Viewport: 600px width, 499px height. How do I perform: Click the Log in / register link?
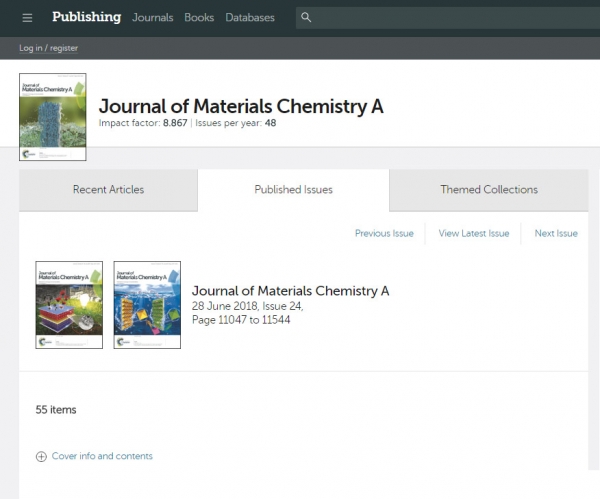click(x=49, y=48)
